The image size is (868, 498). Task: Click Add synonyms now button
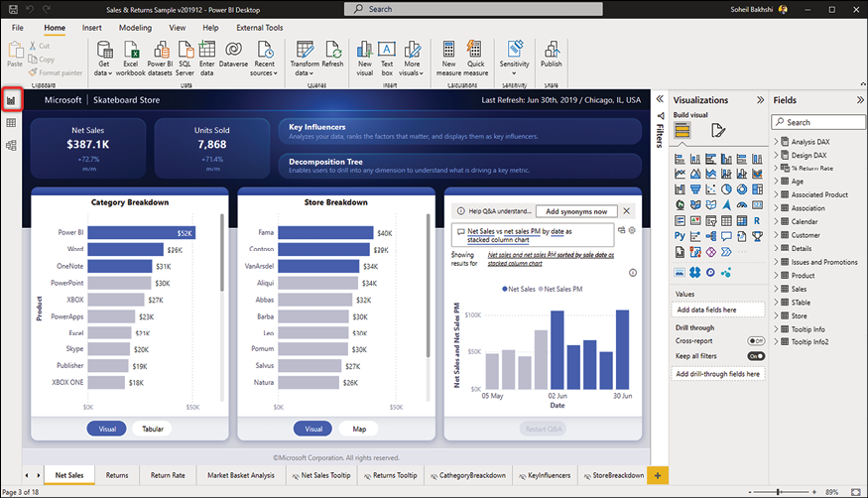click(x=576, y=211)
